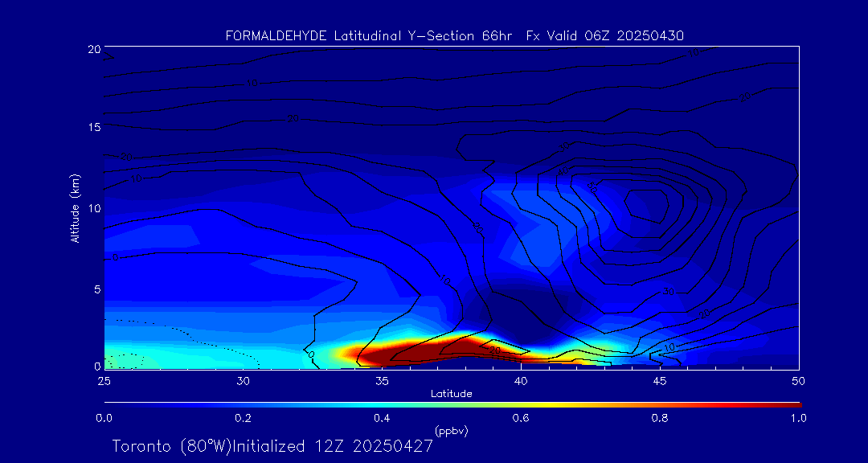Select latitude axis tick label 50
This screenshot has height=463, width=868.
click(799, 381)
